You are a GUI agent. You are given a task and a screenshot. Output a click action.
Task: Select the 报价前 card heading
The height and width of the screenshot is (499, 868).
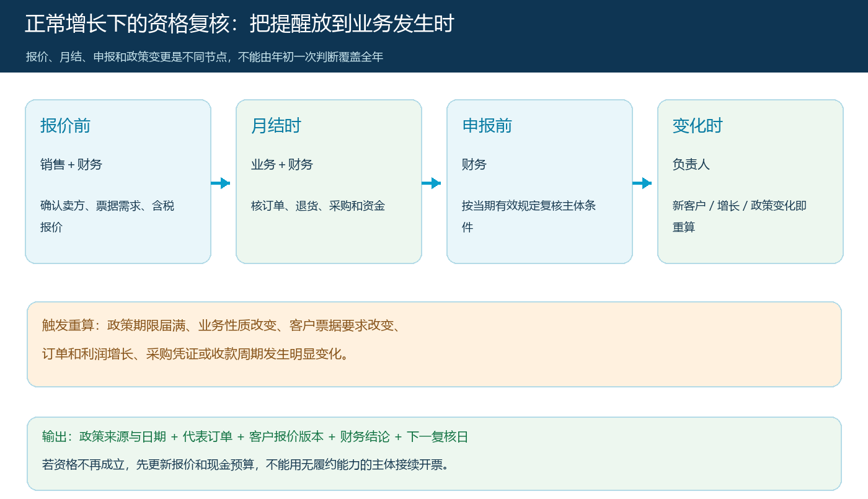tap(65, 126)
